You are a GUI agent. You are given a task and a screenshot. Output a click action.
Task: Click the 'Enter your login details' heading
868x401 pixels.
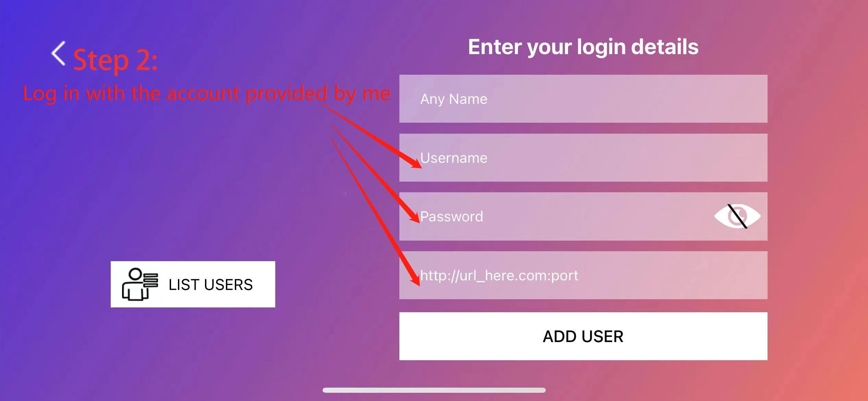(x=583, y=47)
